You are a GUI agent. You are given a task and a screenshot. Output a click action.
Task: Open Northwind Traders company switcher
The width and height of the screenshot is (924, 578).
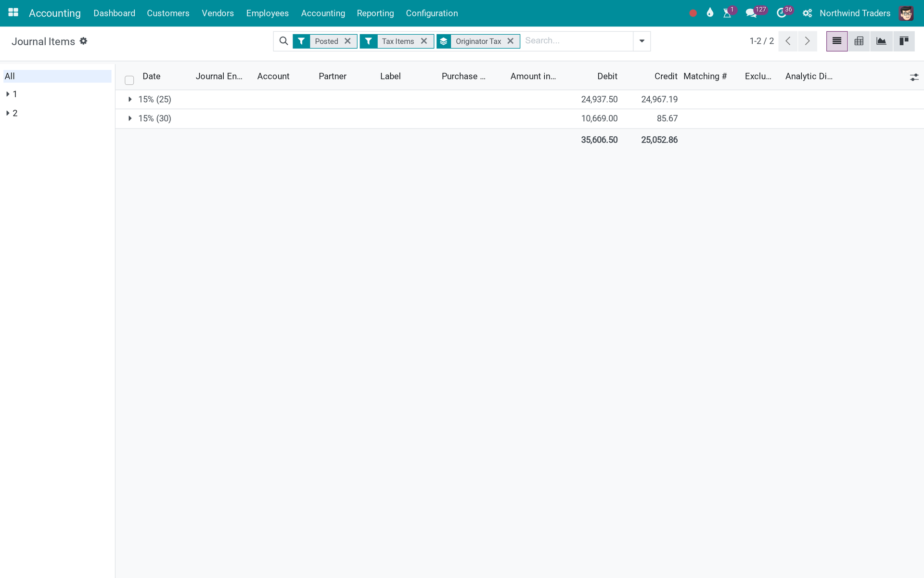tap(855, 13)
